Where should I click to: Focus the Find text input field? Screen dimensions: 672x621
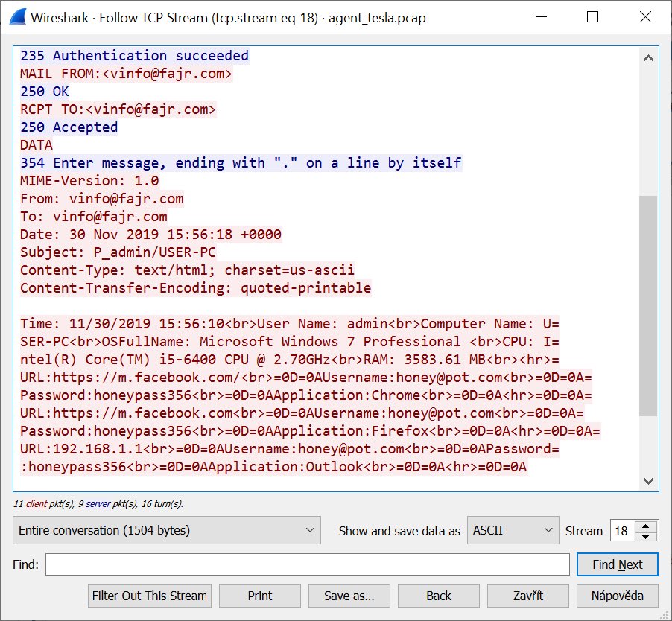(x=307, y=564)
